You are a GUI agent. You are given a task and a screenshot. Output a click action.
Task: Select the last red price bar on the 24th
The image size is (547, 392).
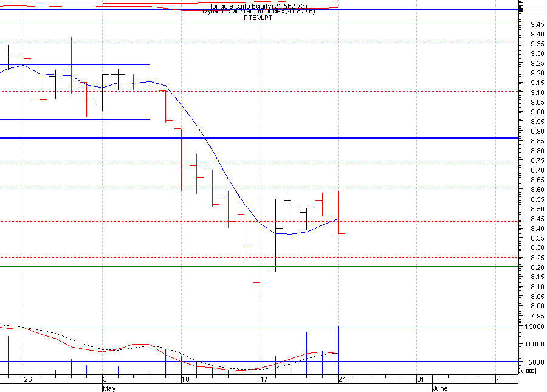tap(338, 212)
